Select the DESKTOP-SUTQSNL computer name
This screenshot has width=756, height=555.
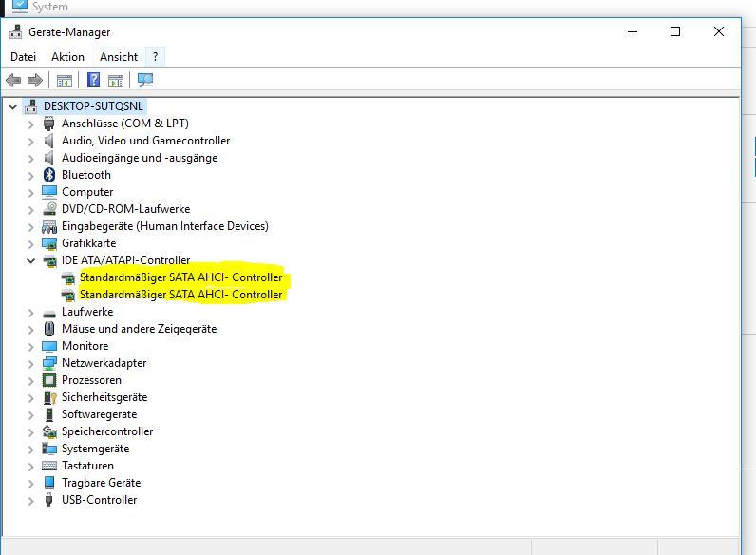pyautogui.click(x=93, y=106)
